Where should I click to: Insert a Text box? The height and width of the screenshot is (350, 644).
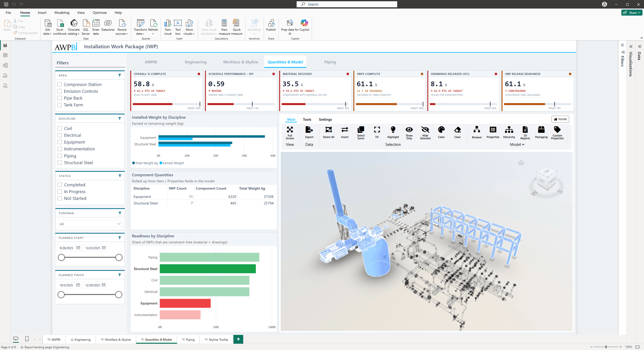[x=178, y=27]
